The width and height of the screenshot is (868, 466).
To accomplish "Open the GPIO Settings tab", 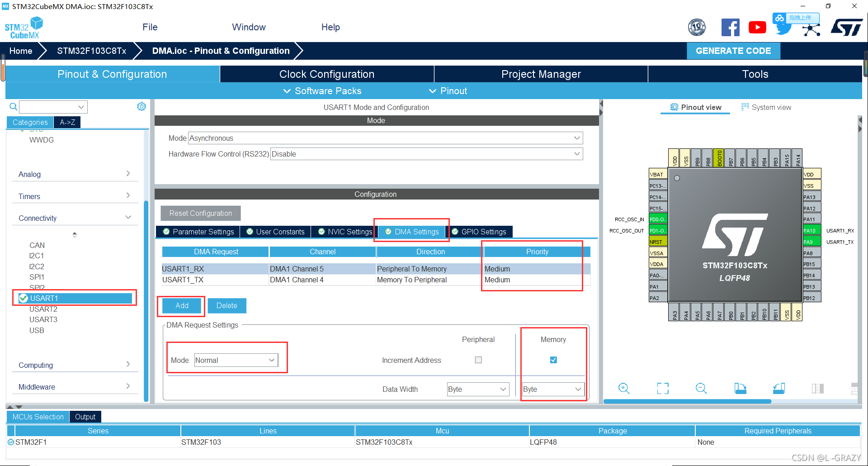I will pos(479,232).
